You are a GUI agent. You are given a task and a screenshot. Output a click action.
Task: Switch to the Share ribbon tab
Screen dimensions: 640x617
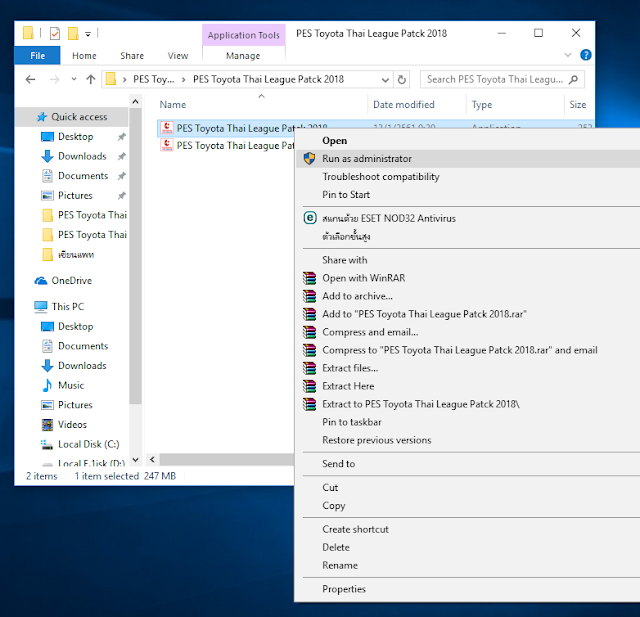tap(132, 55)
